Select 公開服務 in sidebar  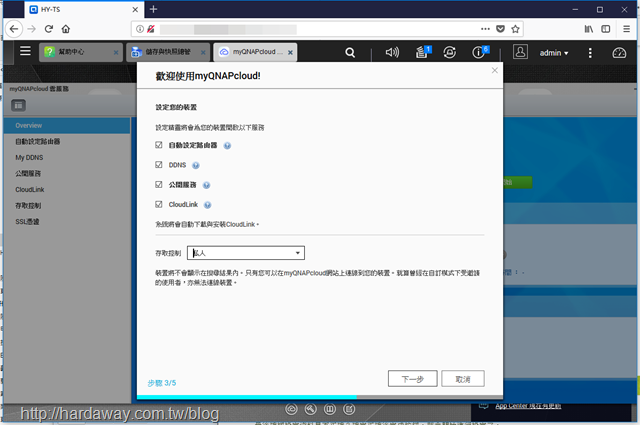click(x=67, y=174)
